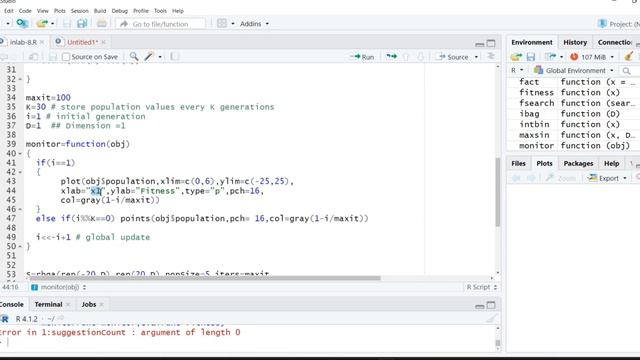Close the Jobs tab

point(102,304)
